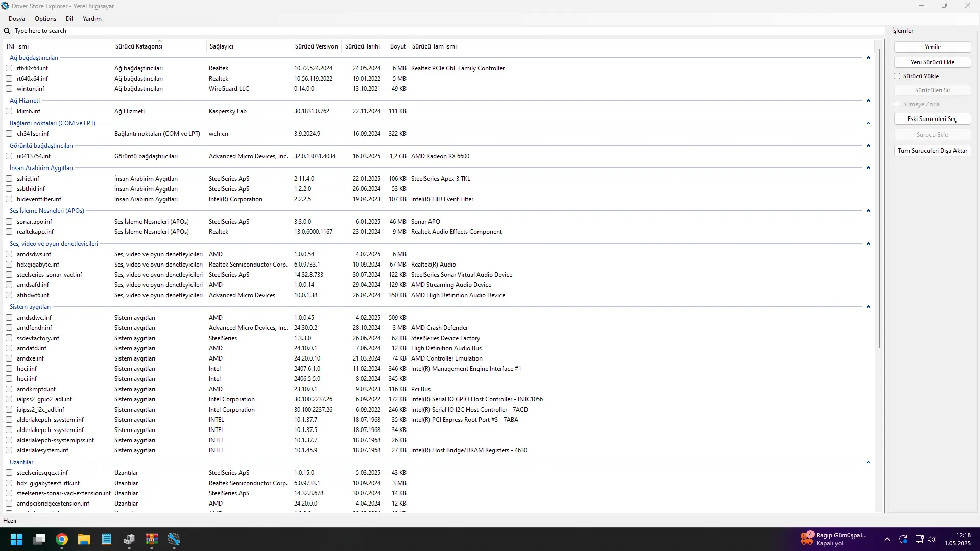Screen dimensions: 980x551
Task: Open the volume speaker tray icon
Action: (932, 539)
